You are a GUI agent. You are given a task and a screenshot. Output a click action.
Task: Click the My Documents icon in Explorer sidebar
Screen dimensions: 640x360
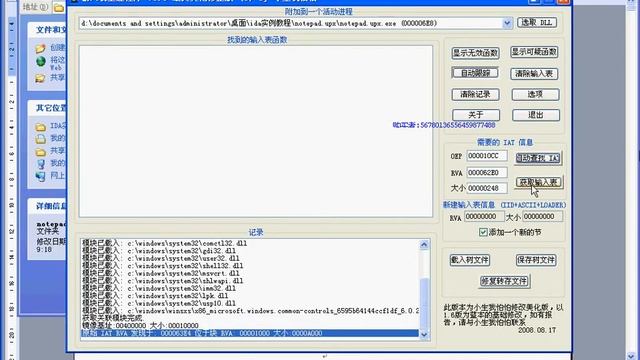click(x=40, y=139)
